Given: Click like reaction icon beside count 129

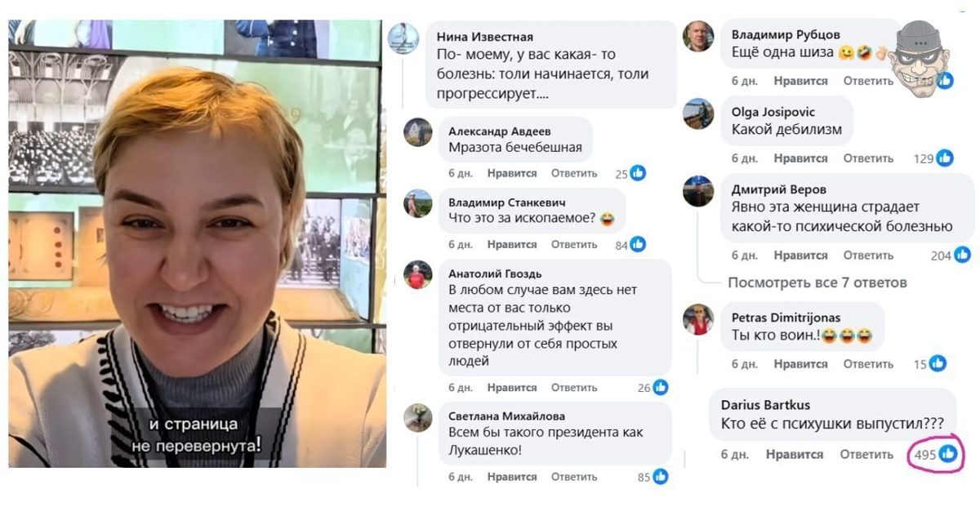Looking at the screenshot, I should click(x=945, y=158).
